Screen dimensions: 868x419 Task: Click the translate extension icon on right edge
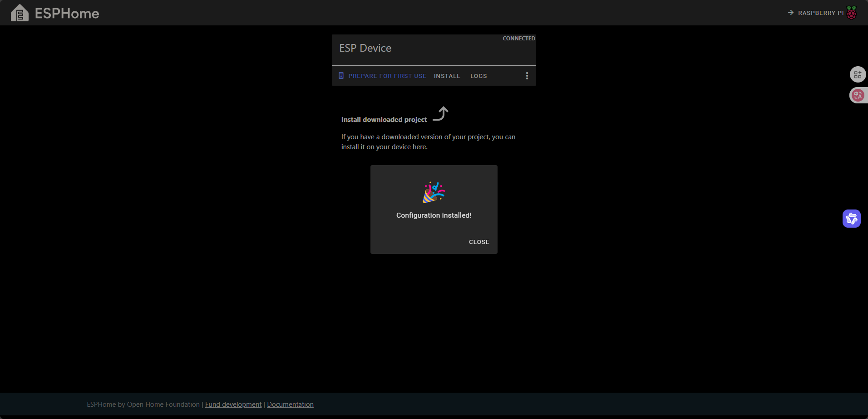tap(858, 95)
